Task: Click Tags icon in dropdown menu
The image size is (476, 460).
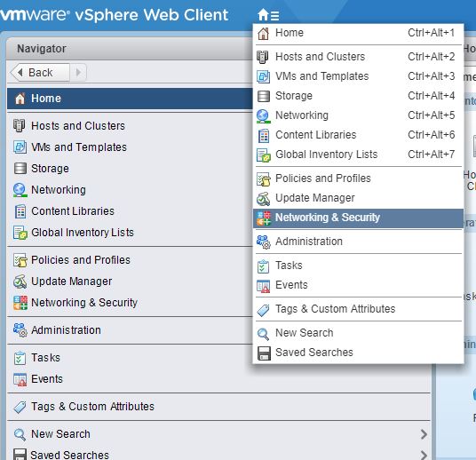Action: (263, 310)
